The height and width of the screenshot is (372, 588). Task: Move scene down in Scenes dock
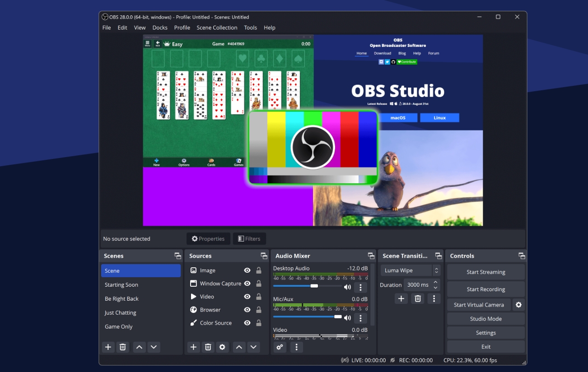[154, 347]
